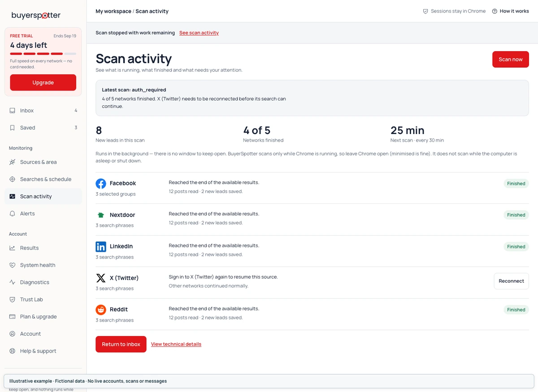Select the Alerts menu item
538x392 pixels.
pos(43,214)
